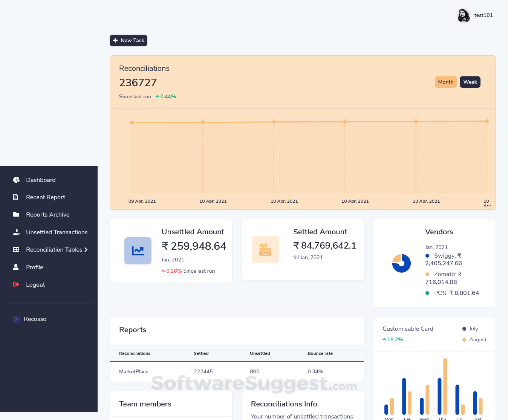Image resolution: width=508 pixels, height=420 pixels.
Task: Switch reconciliations chart to Week view
Action: (x=470, y=82)
